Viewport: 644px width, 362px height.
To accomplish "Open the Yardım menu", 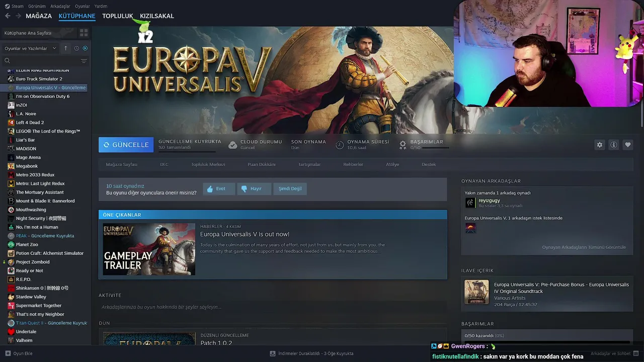I will 101,6.
